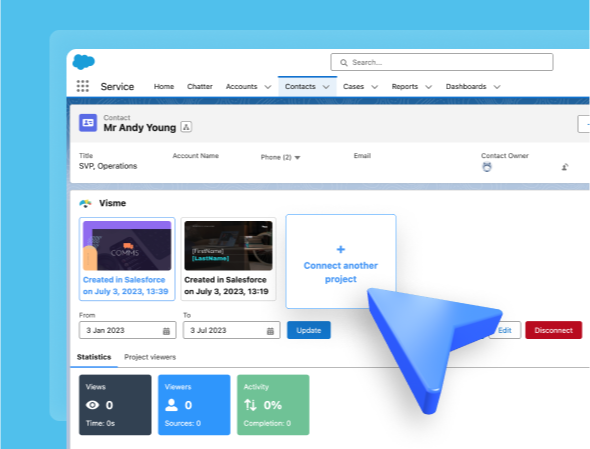
Task: Click the Contact Owner label
Action: click(505, 155)
